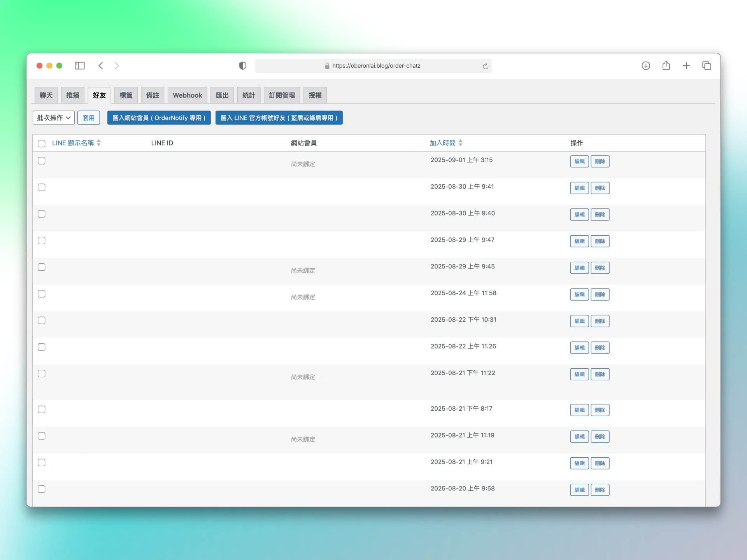Select checkbox for 2025-08-24 上午 11:58 row
Viewport: 747px width, 560px height.
pyautogui.click(x=42, y=294)
